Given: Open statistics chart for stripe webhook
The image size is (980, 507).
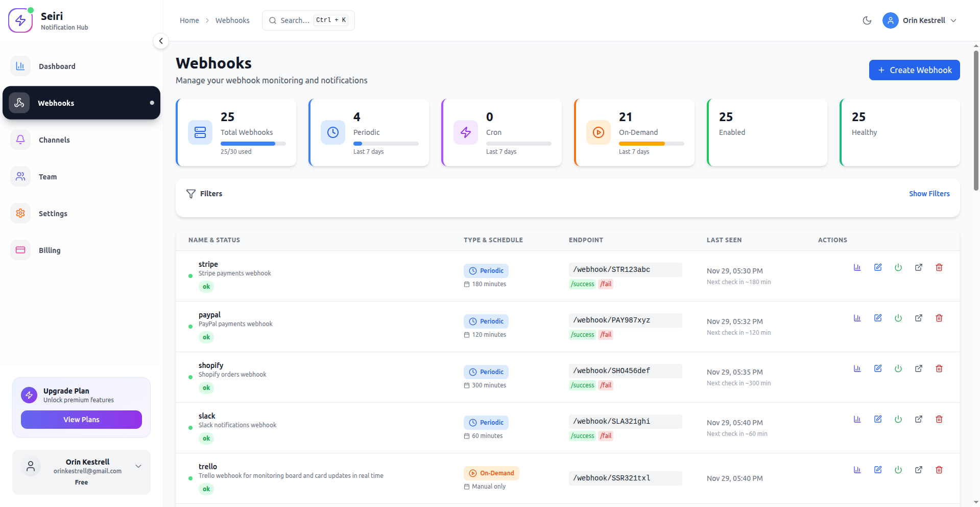Looking at the screenshot, I should pyautogui.click(x=857, y=267).
